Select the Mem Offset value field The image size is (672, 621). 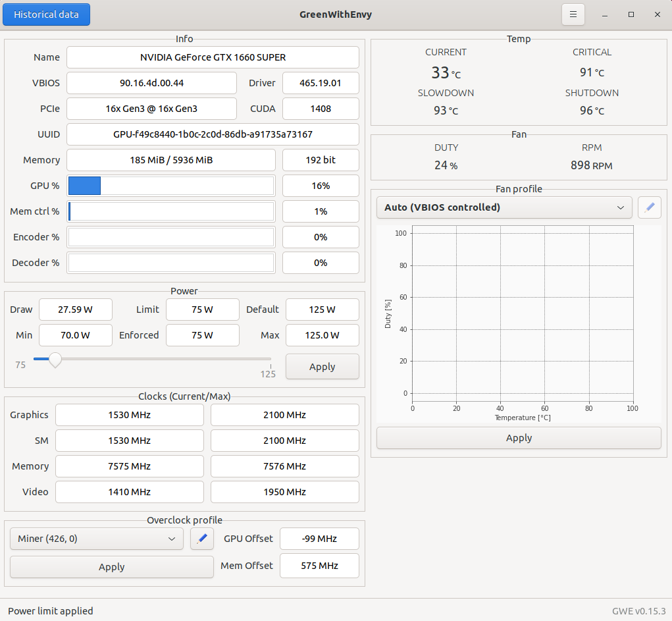tap(319, 565)
